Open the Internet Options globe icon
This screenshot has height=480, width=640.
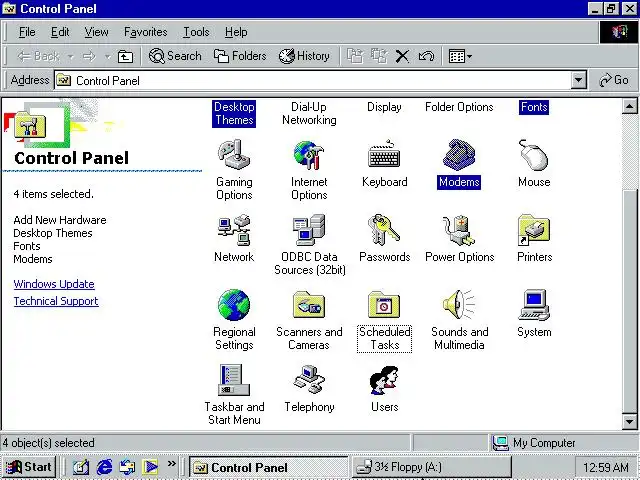click(309, 155)
